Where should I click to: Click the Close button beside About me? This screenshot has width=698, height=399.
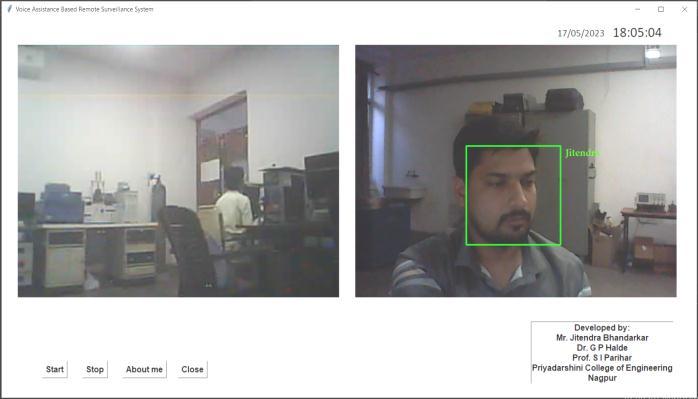tap(192, 369)
